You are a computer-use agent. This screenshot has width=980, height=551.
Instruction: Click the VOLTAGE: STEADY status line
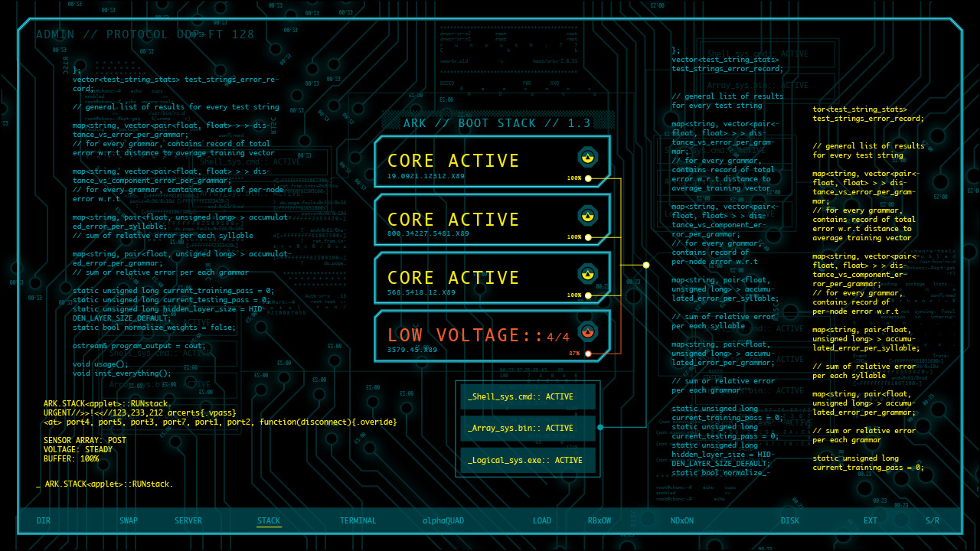coord(78,449)
